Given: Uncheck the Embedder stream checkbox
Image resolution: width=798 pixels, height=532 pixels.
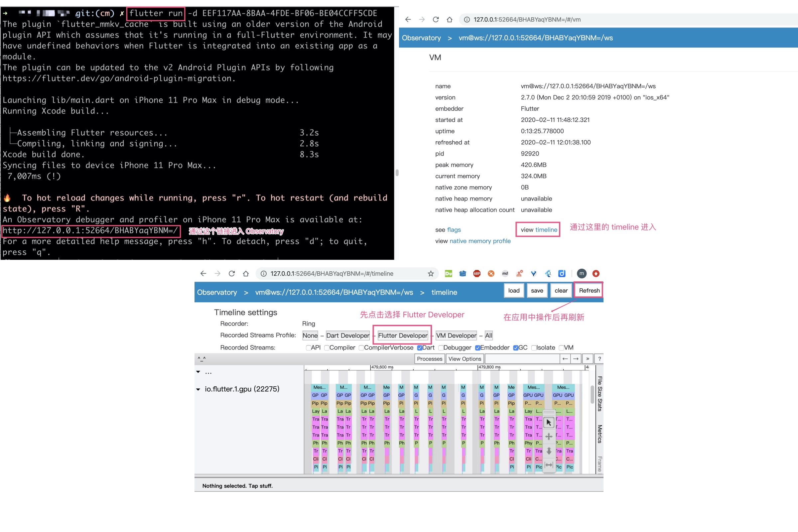Looking at the screenshot, I should point(478,347).
